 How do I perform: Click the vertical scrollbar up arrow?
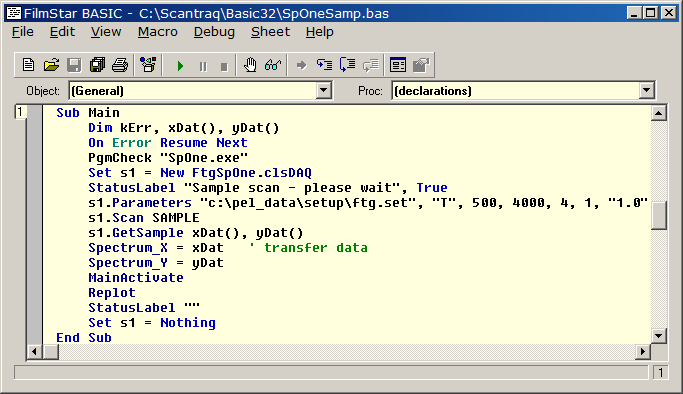click(659, 114)
